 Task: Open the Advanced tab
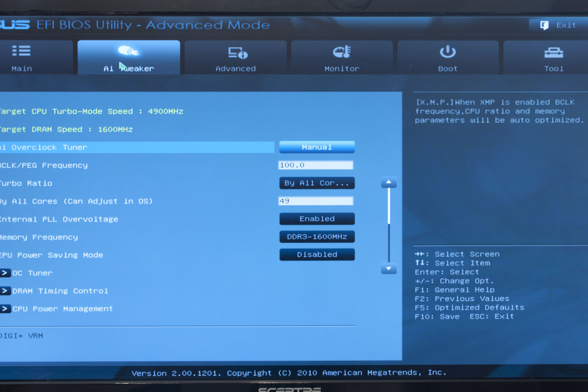click(235, 57)
